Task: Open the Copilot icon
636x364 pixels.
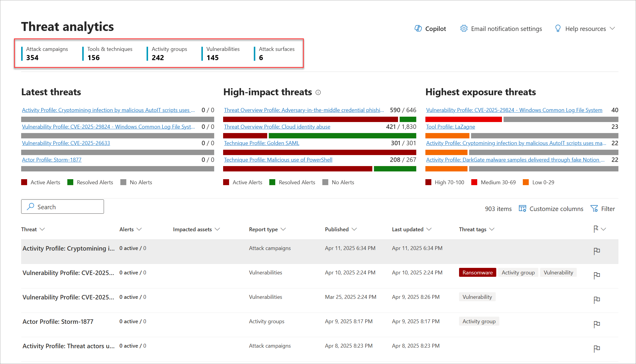Action: (418, 29)
